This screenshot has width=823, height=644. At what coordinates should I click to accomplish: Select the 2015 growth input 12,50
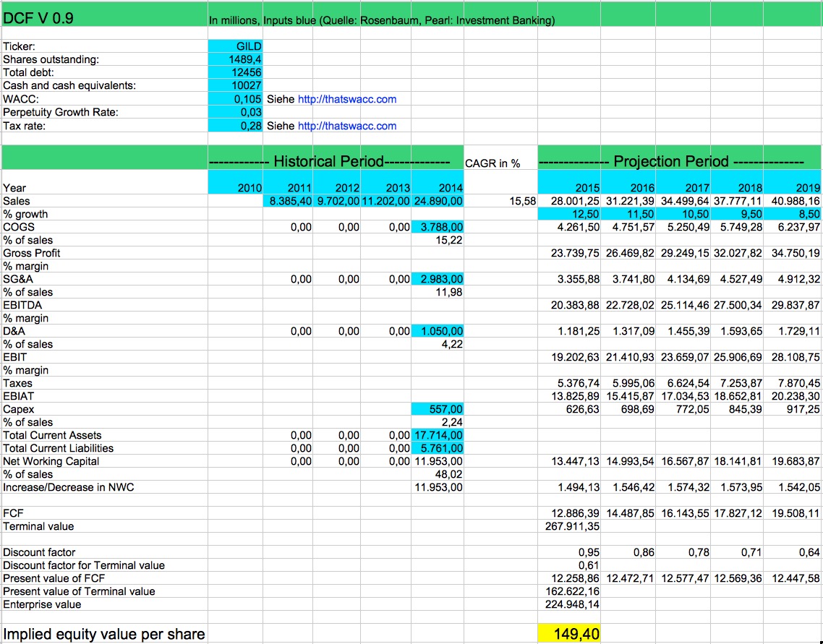(x=569, y=214)
